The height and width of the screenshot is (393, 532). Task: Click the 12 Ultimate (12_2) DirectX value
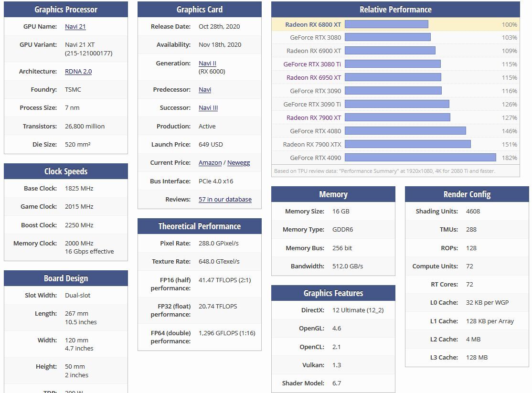click(358, 310)
